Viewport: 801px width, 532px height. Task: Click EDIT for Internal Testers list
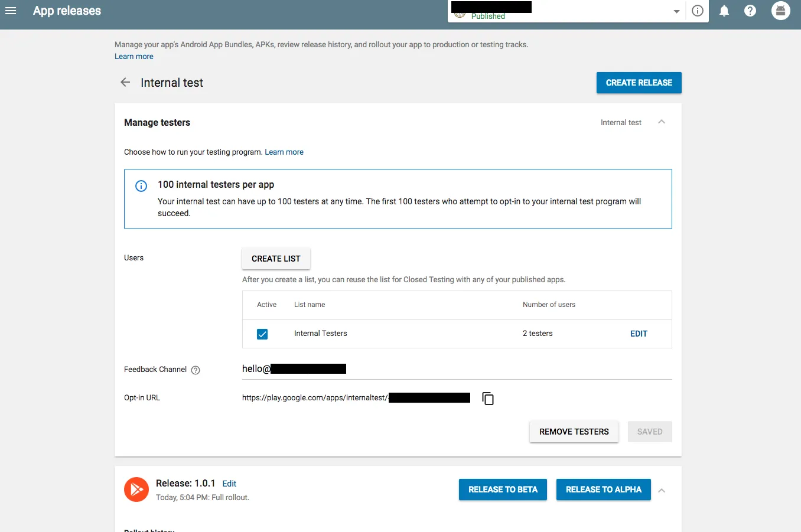pos(639,334)
